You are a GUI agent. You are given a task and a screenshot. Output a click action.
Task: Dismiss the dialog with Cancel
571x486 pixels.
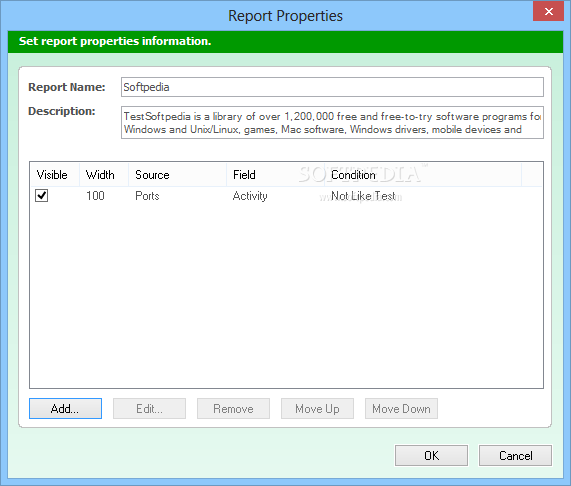click(515, 455)
